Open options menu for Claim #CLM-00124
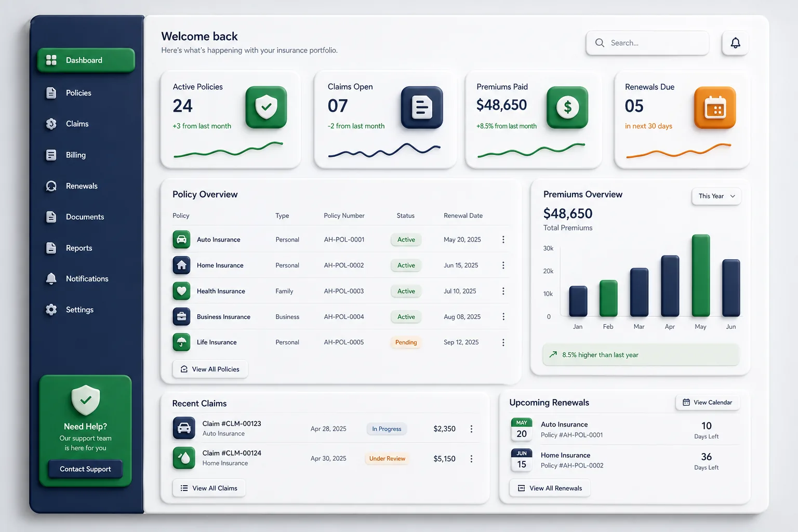Screen dimensions: 798x532 (471, 459)
